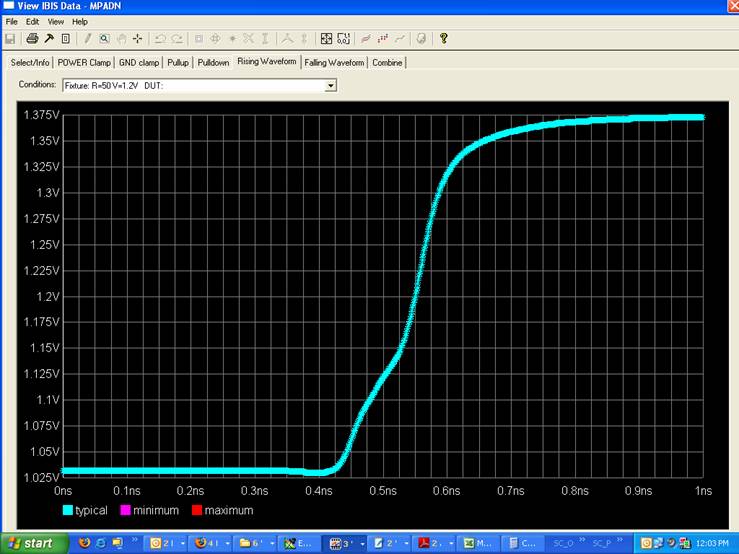The height and width of the screenshot is (554, 739).
Task: Click the three-branch axis icon
Action: click(x=287, y=39)
